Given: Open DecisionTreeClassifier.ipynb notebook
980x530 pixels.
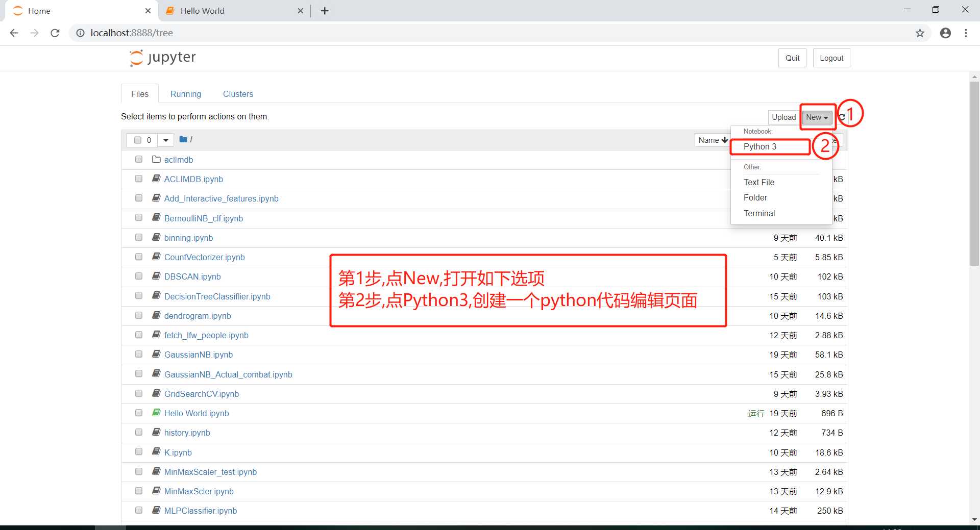Looking at the screenshot, I should click(x=217, y=296).
